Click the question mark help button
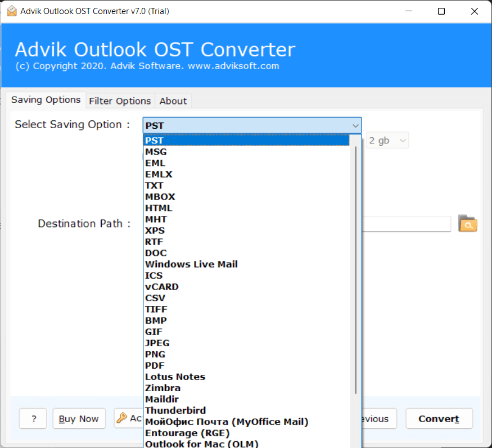492x448 pixels. [33, 419]
